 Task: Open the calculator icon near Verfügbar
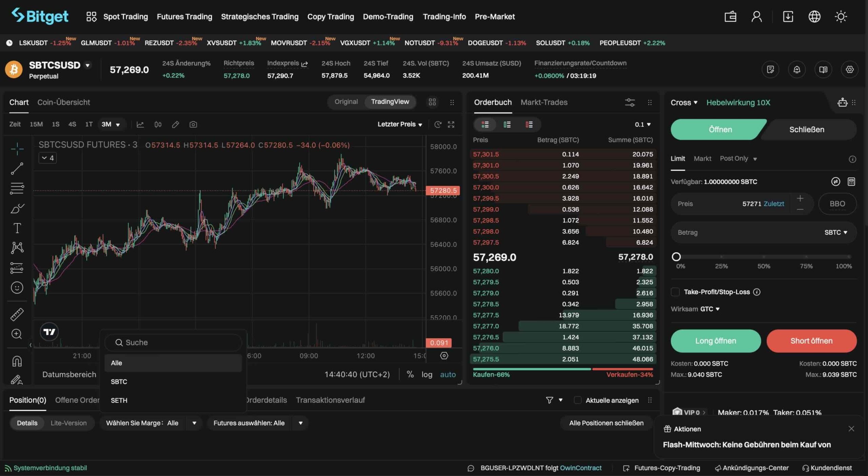point(851,182)
